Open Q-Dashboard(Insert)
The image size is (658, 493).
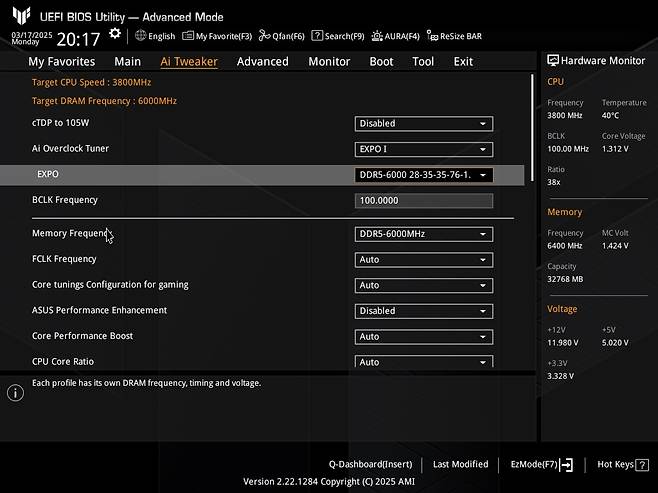371,464
